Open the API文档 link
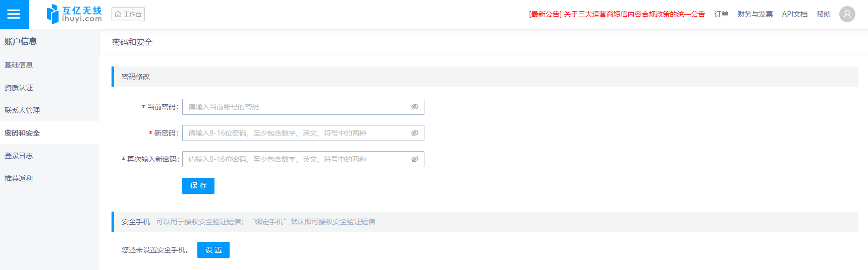This screenshot has height=270, width=868. [794, 14]
